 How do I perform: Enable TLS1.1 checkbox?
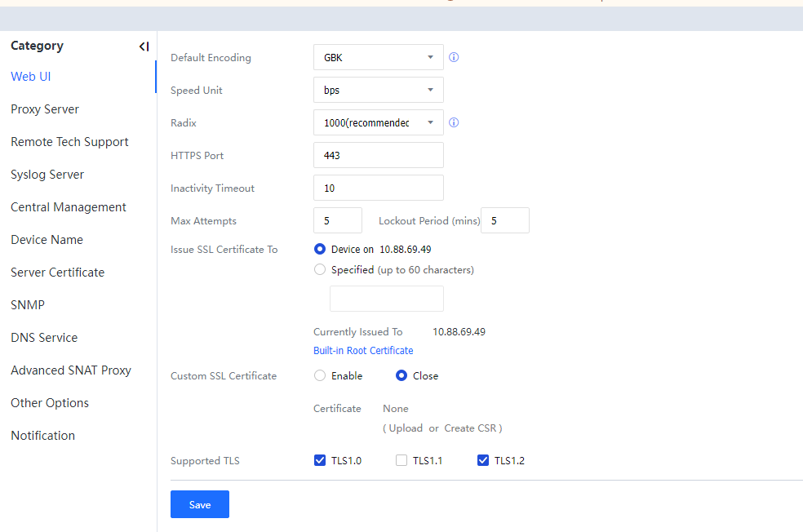click(x=401, y=460)
